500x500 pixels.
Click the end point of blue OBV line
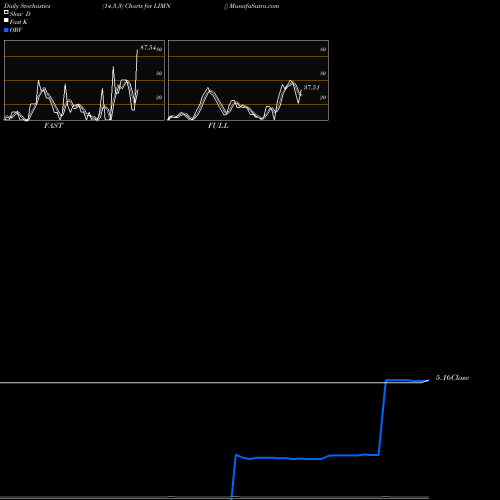tap(428, 380)
